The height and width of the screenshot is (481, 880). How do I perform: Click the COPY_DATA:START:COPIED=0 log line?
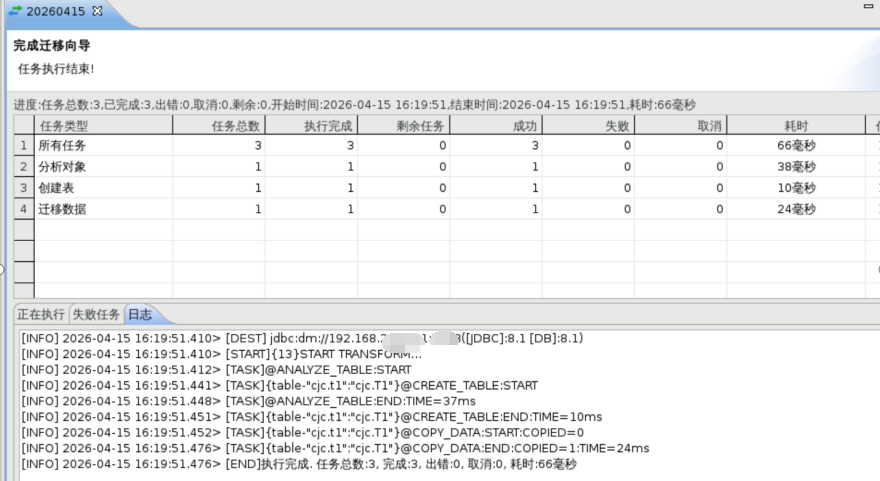tap(302, 433)
